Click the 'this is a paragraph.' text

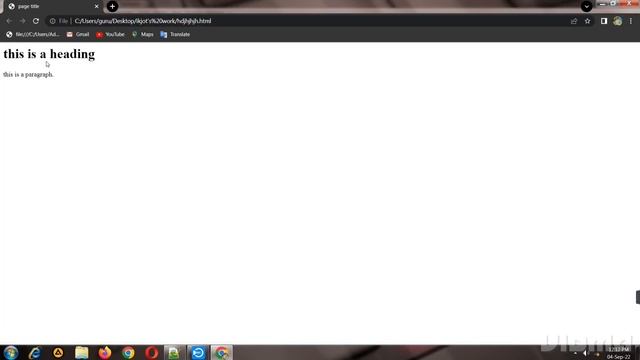pyautogui.click(x=28, y=74)
